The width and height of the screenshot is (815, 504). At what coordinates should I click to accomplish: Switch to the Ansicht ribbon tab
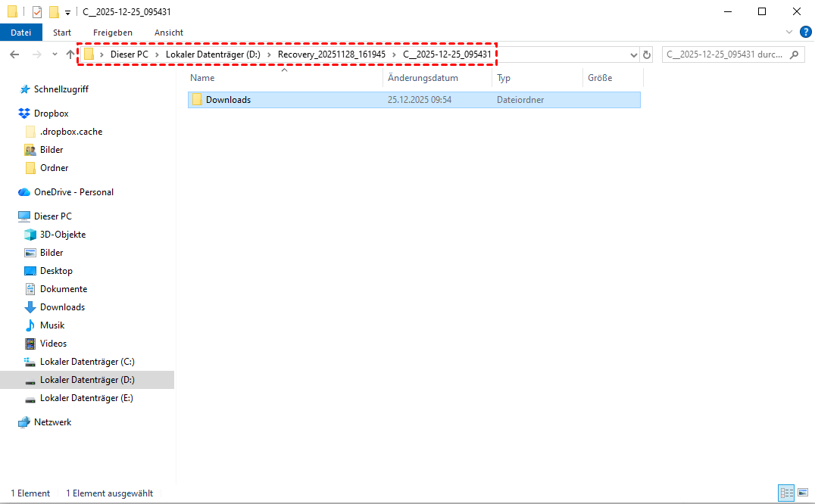click(x=168, y=33)
